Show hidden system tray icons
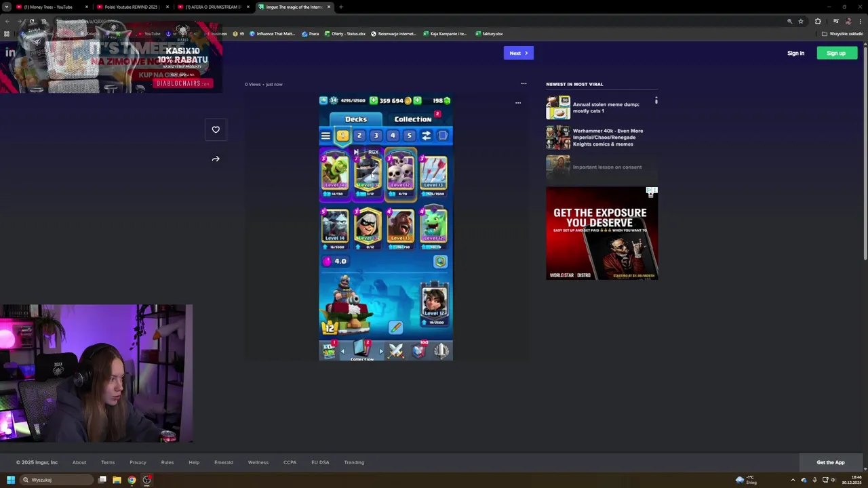Image resolution: width=868 pixels, height=488 pixels. [793, 480]
